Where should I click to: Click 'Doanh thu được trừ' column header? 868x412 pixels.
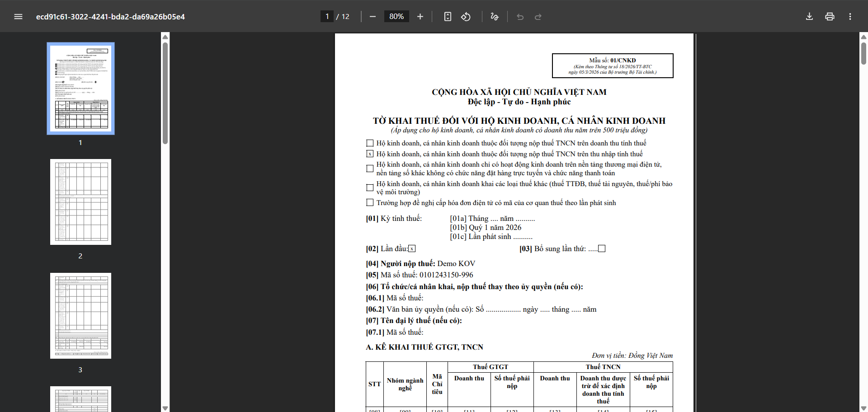click(x=603, y=389)
